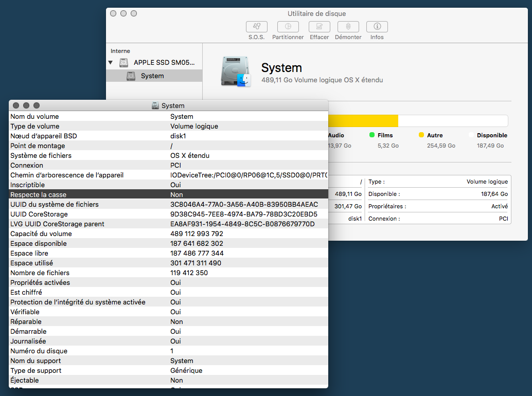532x396 pixels.
Task: Click the white Disponible legend dot
Action: [x=471, y=135]
